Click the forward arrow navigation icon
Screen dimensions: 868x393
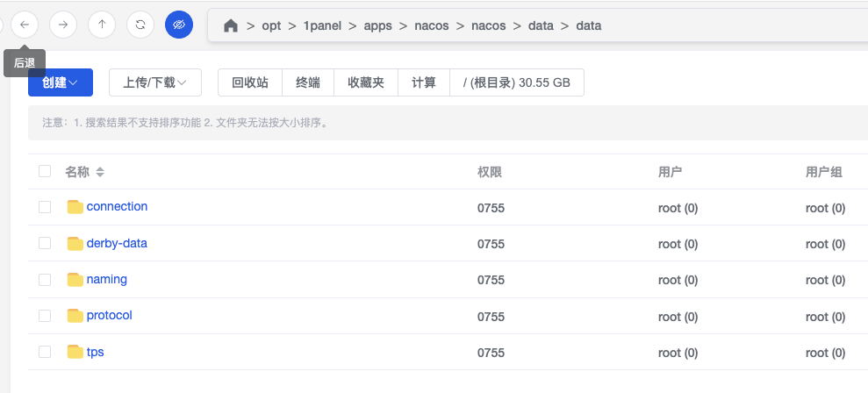[63, 25]
